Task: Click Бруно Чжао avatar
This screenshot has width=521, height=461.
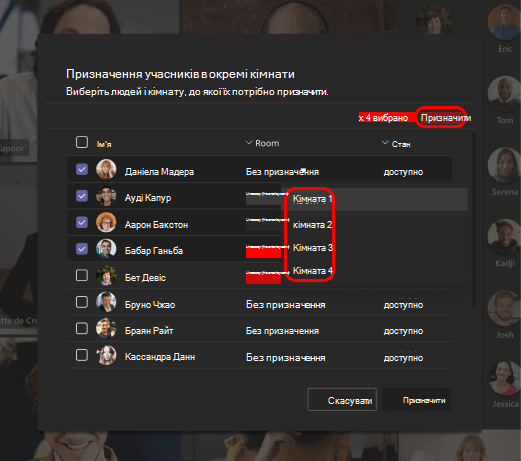Action: click(x=106, y=302)
